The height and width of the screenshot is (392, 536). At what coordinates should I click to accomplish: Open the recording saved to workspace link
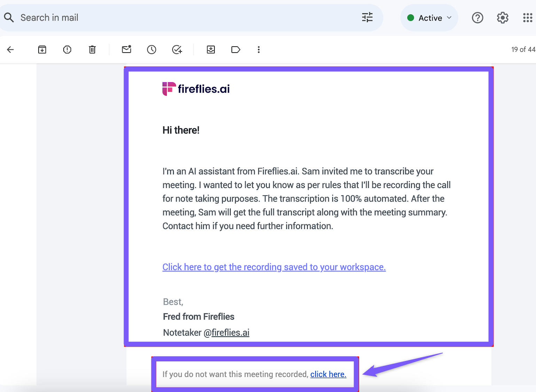pyautogui.click(x=274, y=267)
